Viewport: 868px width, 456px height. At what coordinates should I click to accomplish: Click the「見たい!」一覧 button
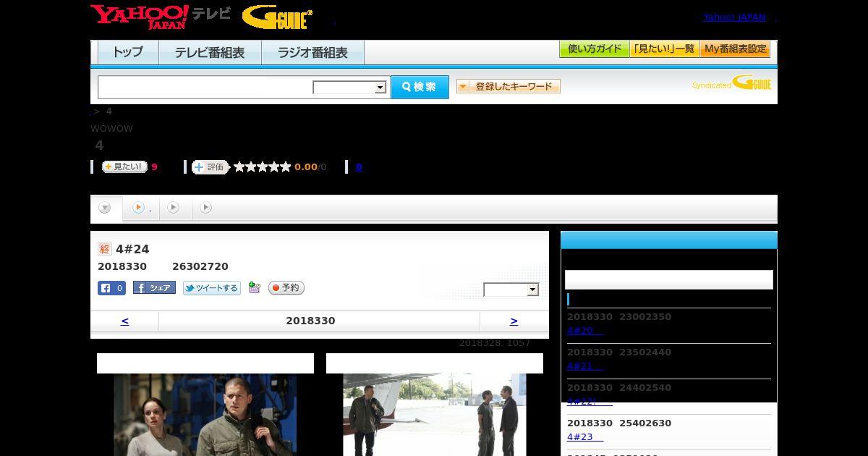[x=664, y=49]
